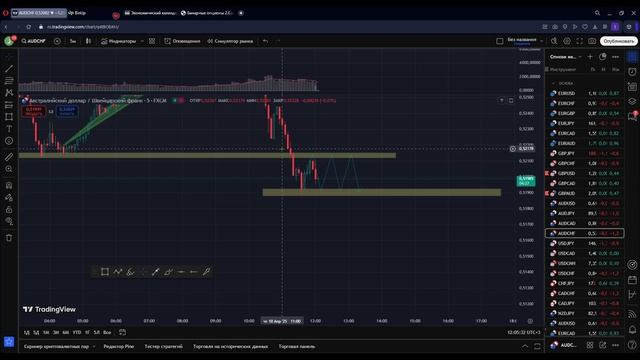Select AUDCHF row in the watchlist
640x360 pixels.
[584, 233]
